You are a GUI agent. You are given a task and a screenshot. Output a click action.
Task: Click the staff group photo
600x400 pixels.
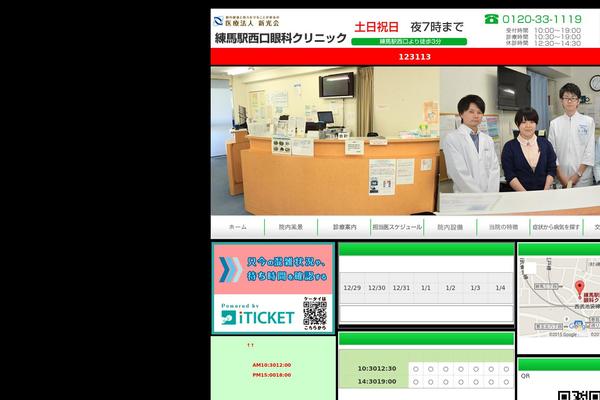tap(520, 140)
